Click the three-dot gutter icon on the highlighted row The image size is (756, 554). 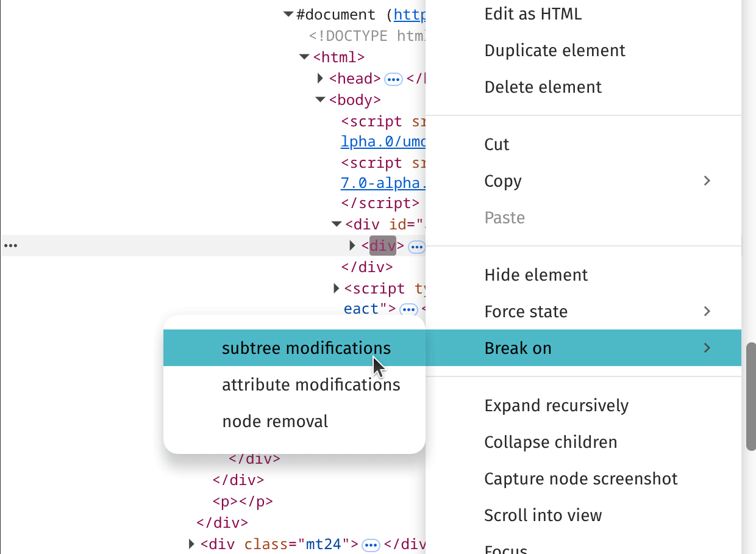click(11, 245)
